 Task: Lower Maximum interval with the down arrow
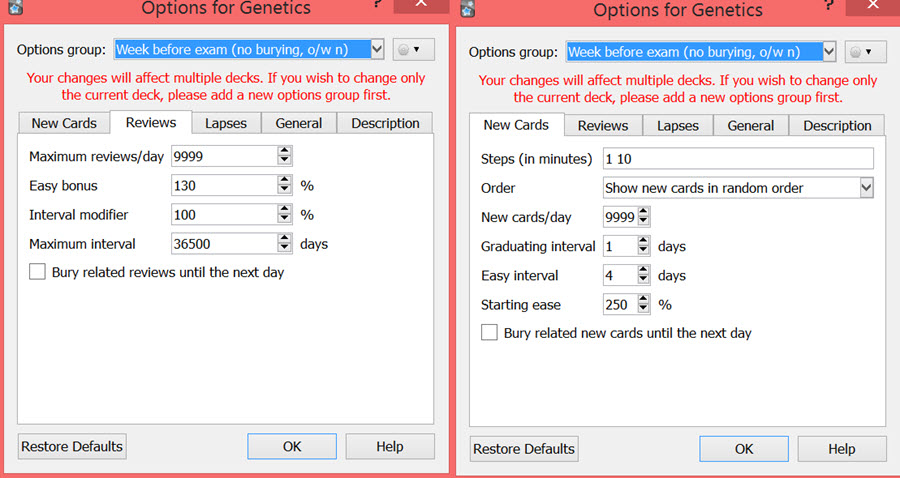pyautogui.click(x=284, y=249)
